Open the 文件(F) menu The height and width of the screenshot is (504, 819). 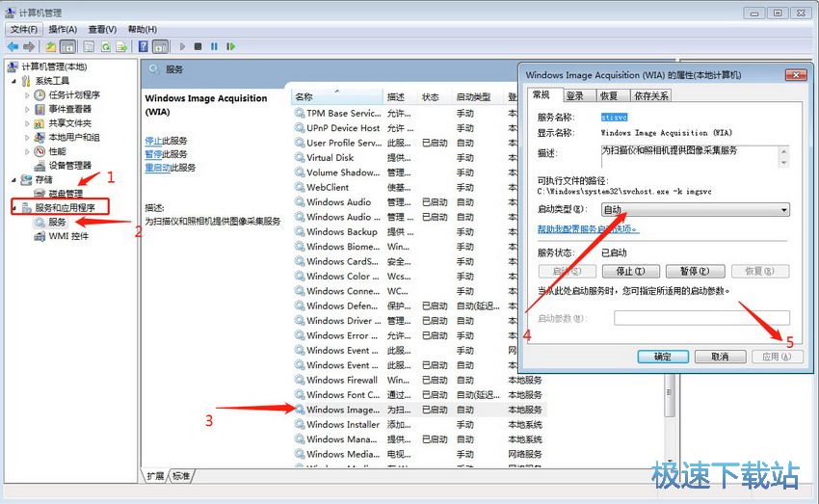pos(23,29)
